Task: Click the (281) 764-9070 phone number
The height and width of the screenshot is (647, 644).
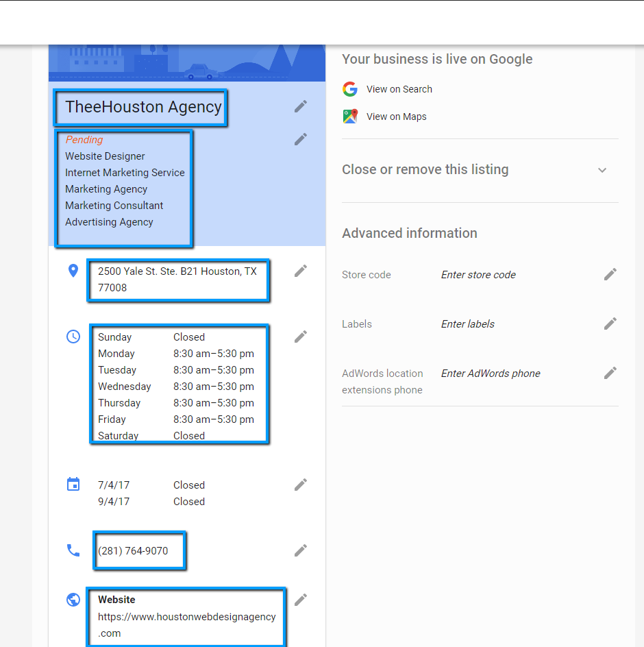Action: coord(133,551)
